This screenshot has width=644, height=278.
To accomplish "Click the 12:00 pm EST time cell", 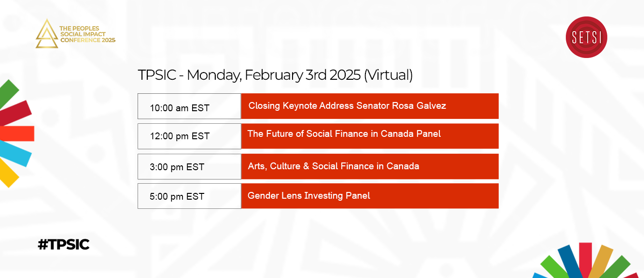I will point(189,136).
